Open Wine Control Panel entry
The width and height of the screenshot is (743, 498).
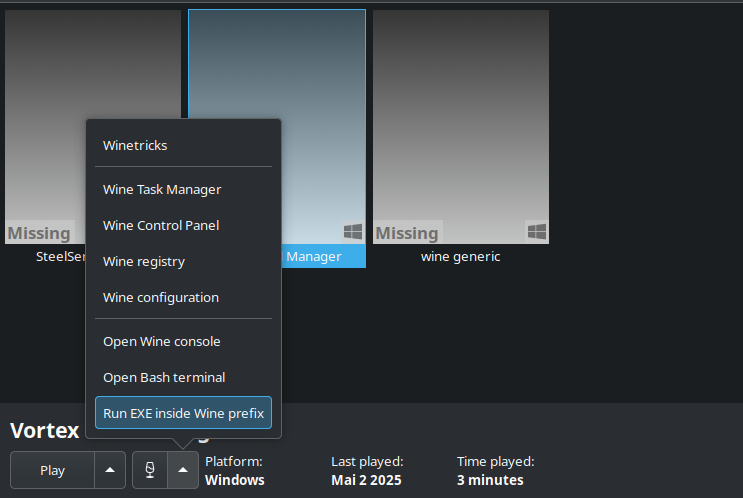tap(183, 226)
